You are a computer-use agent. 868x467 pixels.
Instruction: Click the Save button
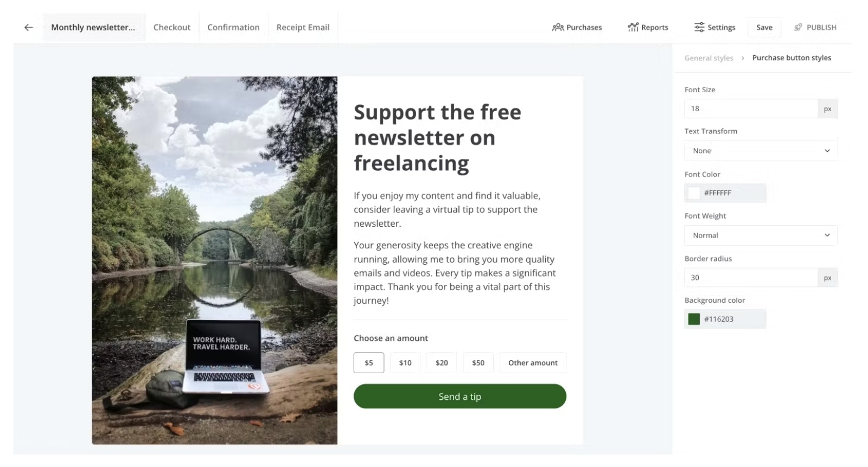[764, 28]
